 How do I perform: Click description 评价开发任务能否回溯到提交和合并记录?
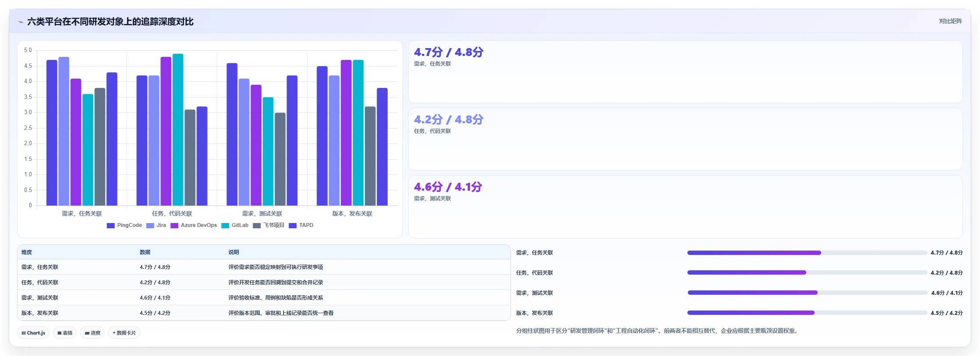pyautogui.click(x=276, y=283)
